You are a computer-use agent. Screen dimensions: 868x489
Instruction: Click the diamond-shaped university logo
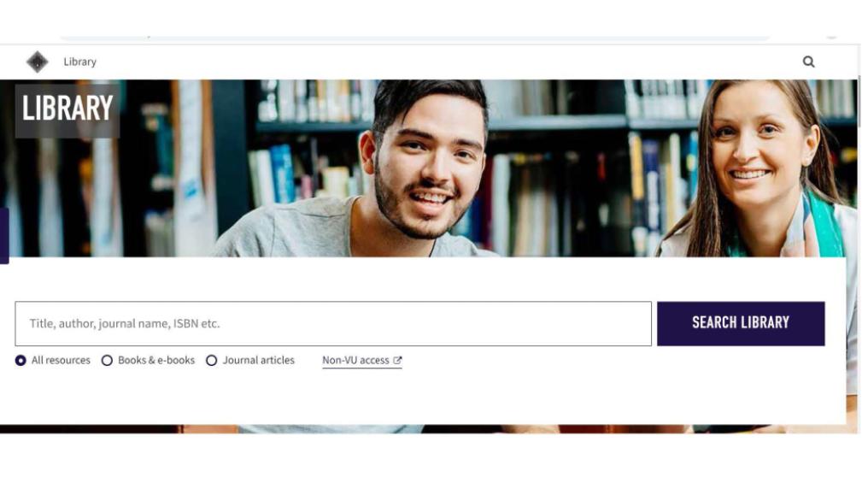37,62
